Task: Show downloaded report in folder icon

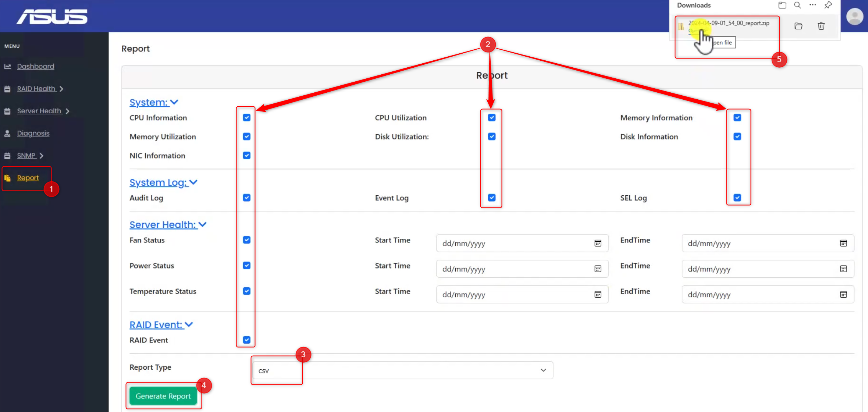Action: (x=798, y=26)
